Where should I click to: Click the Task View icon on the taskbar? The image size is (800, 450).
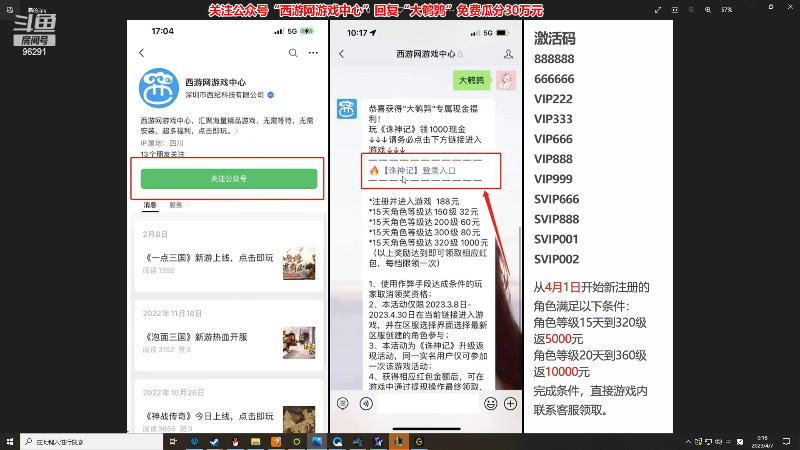[x=173, y=441]
